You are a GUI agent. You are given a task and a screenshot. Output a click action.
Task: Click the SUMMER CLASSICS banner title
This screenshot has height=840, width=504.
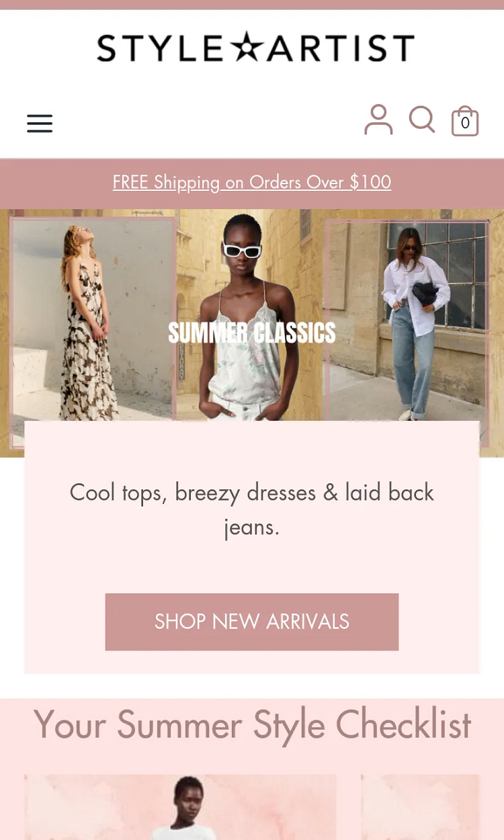(x=252, y=333)
